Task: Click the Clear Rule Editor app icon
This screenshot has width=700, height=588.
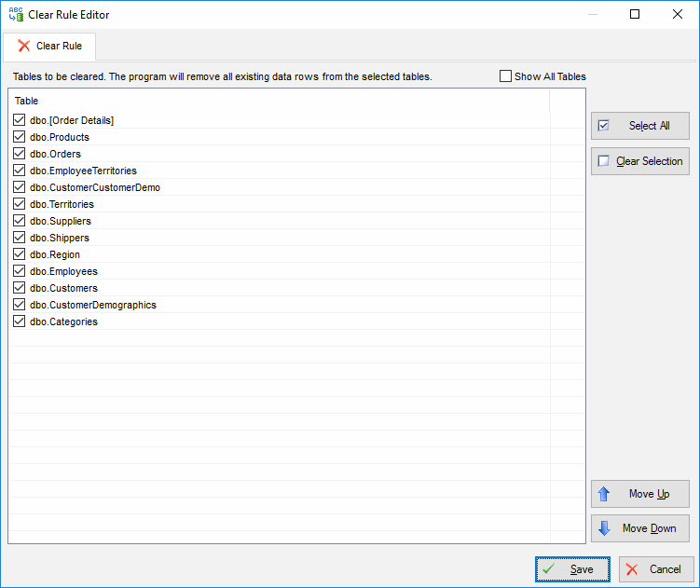Action: (x=16, y=14)
